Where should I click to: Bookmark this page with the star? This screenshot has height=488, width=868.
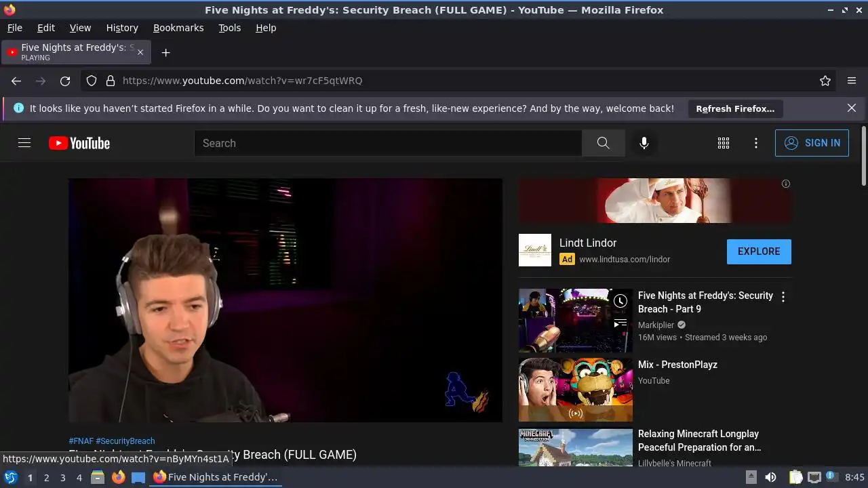coord(825,81)
